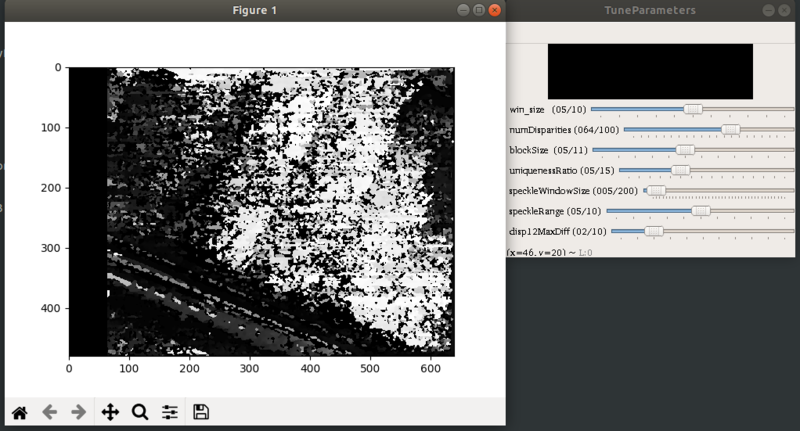Open Configure subplots settings icon
Screen dimensions: 800x431
click(x=170, y=412)
